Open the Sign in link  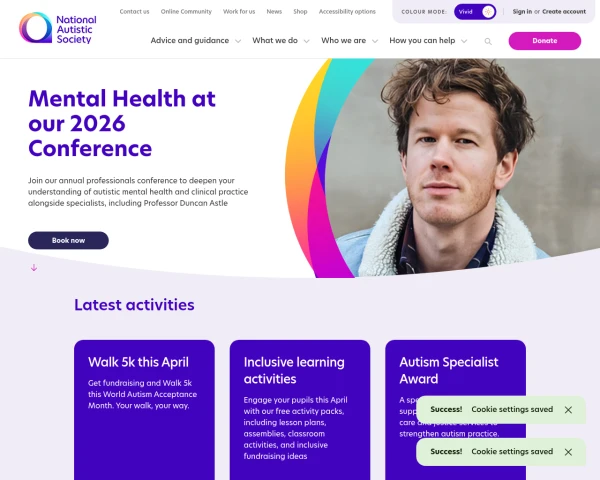pyautogui.click(x=522, y=11)
